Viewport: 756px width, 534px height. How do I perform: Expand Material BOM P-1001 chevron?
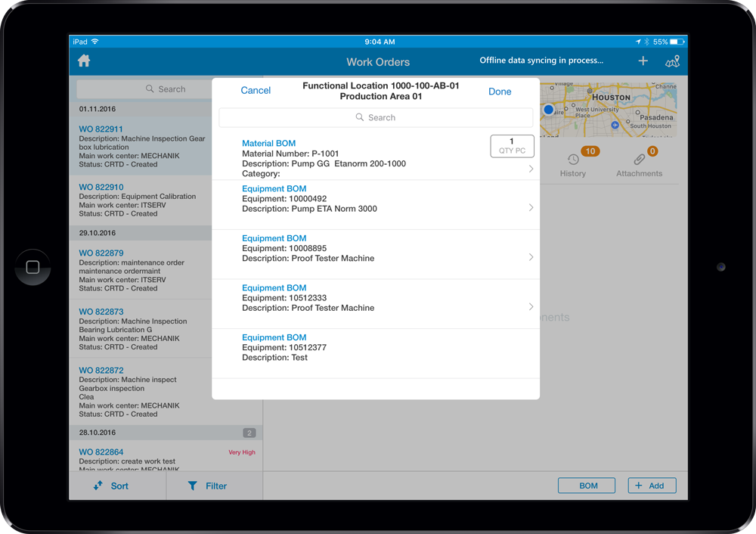coord(531,169)
